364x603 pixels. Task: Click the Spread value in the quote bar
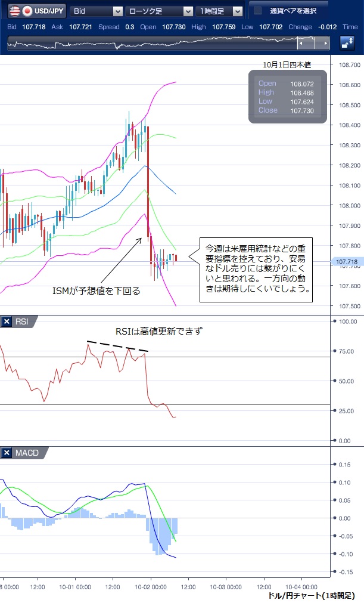tap(129, 27)
